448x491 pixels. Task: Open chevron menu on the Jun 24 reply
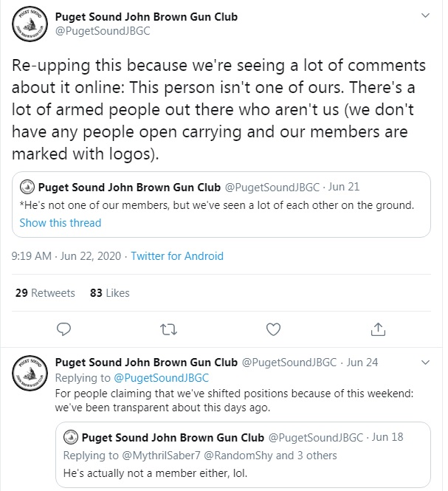pos(425,363)
